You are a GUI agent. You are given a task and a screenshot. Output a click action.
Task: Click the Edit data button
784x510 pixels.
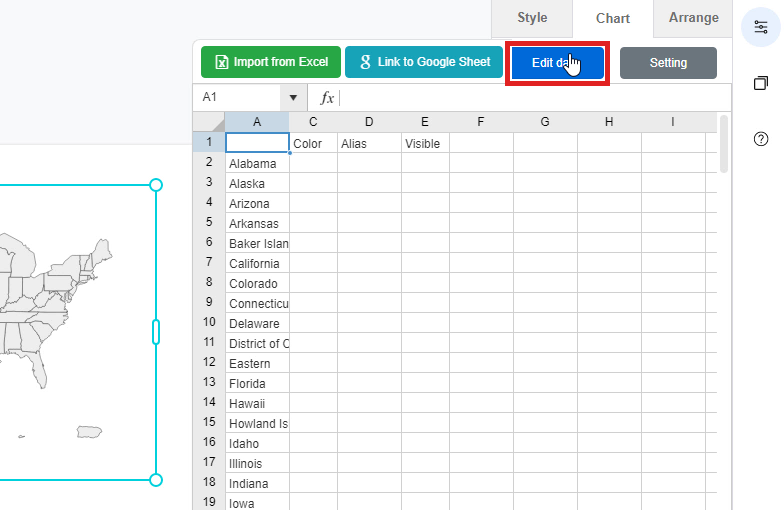(557, 63)
